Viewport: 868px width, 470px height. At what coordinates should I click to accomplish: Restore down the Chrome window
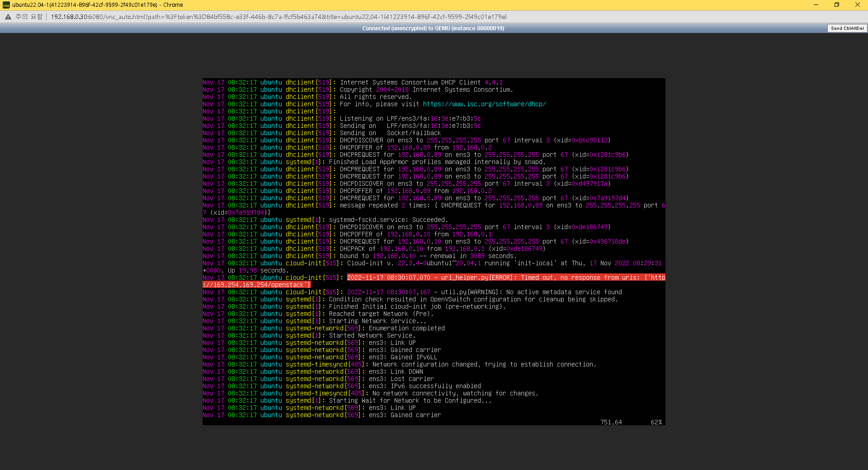point(837,5)
